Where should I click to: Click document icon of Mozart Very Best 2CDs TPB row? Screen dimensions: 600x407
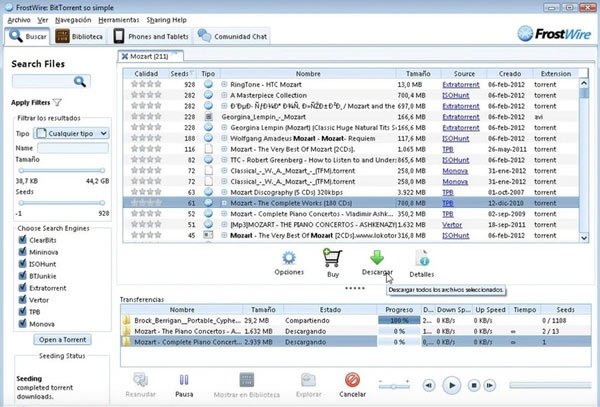click(208, 149)
